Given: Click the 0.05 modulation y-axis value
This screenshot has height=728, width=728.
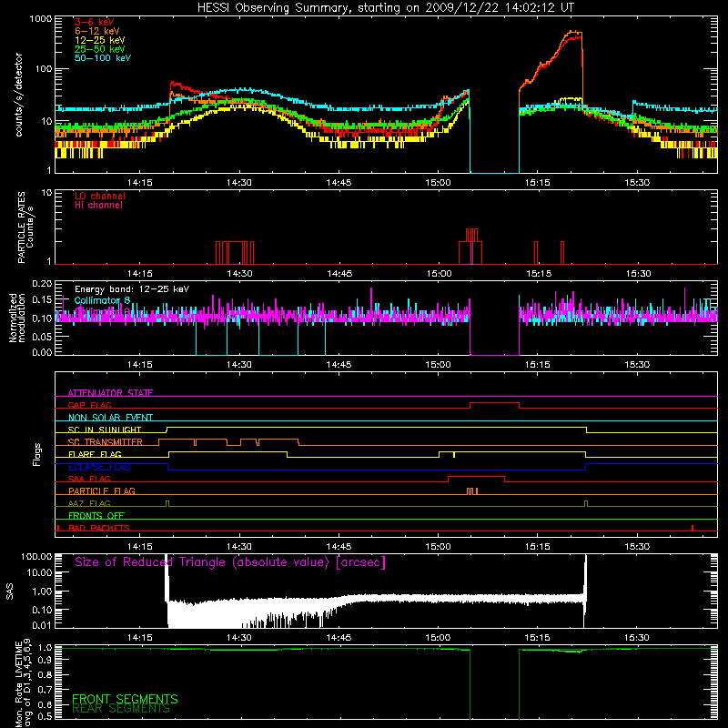Looking at the screenshot, I should point(42,336).
